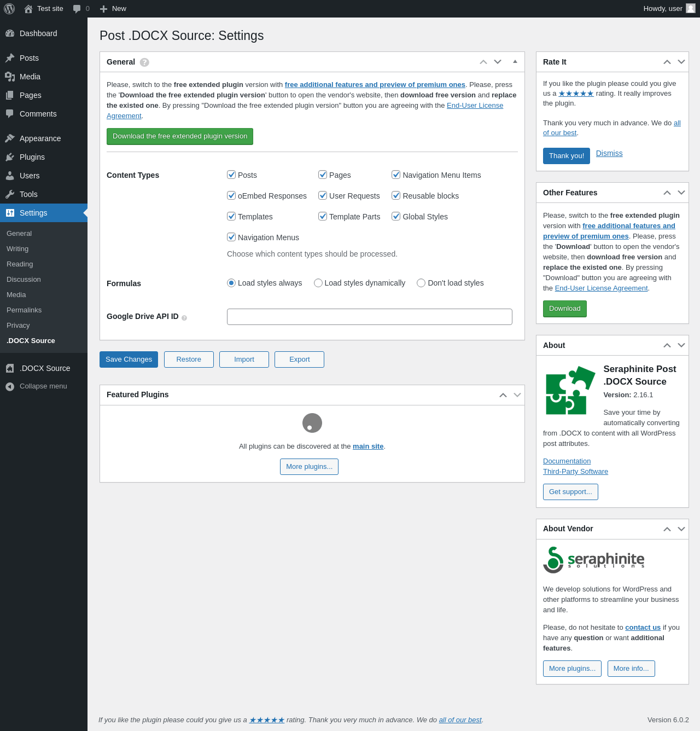
Task: Click the Google Drive API ID field
Action: click(370, 317)
